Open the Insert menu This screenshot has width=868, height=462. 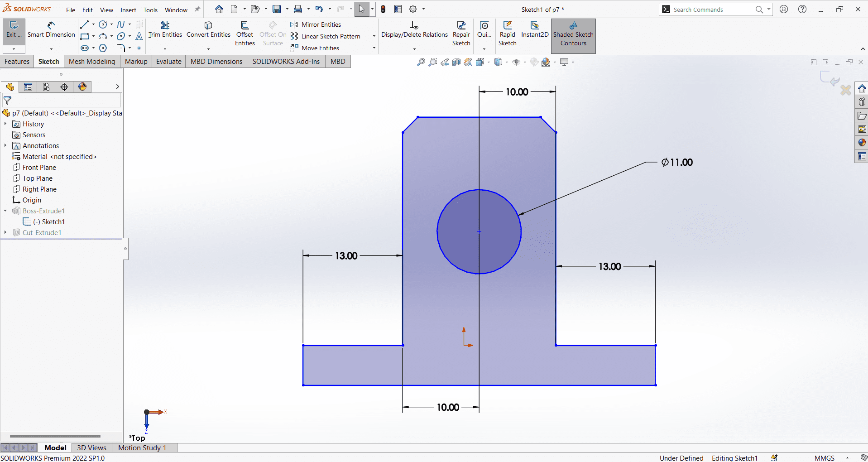point(128,10)
